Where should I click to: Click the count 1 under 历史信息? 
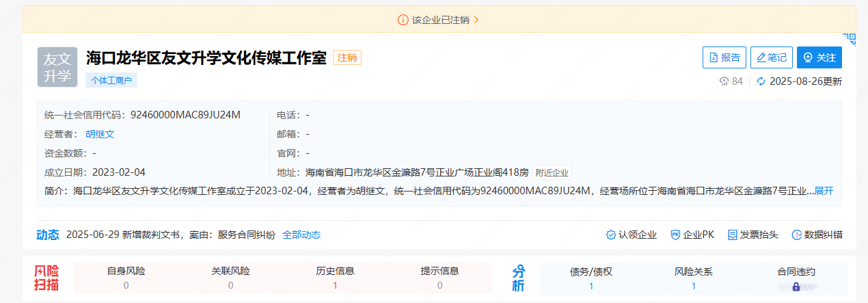335,286
